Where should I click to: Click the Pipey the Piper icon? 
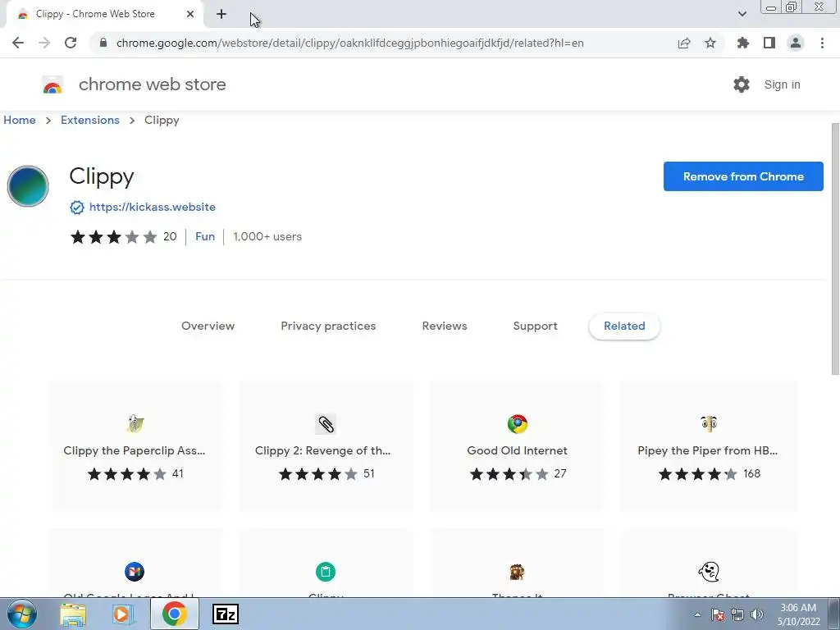[708, 424]
